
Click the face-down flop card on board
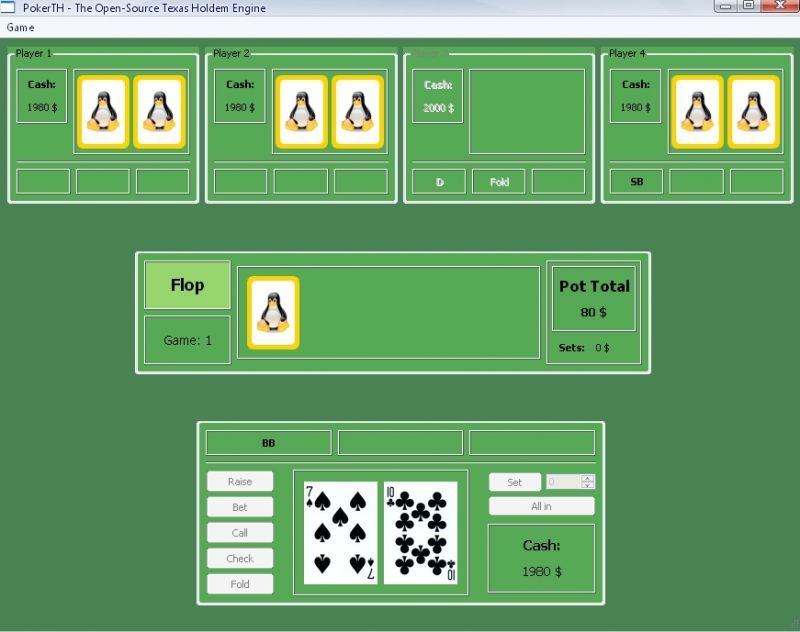click(273, 312)
